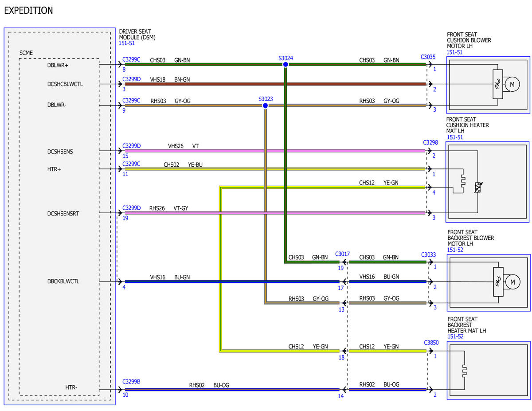
Task: Click the cushion heater mat thermistor symbol
Action: (x=477, y=187)
